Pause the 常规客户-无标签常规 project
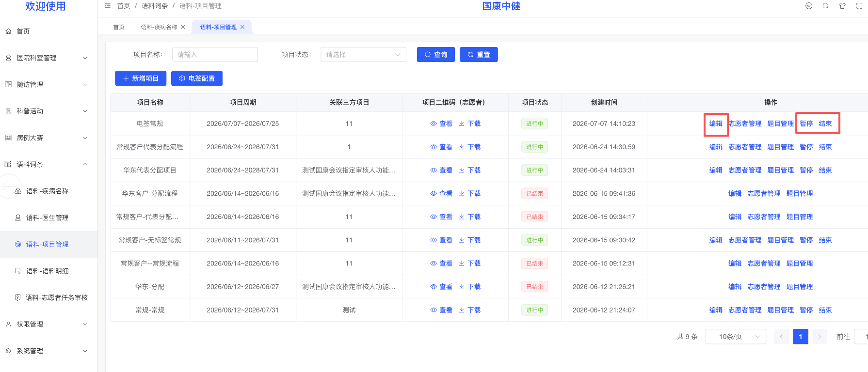 point(806,240)
